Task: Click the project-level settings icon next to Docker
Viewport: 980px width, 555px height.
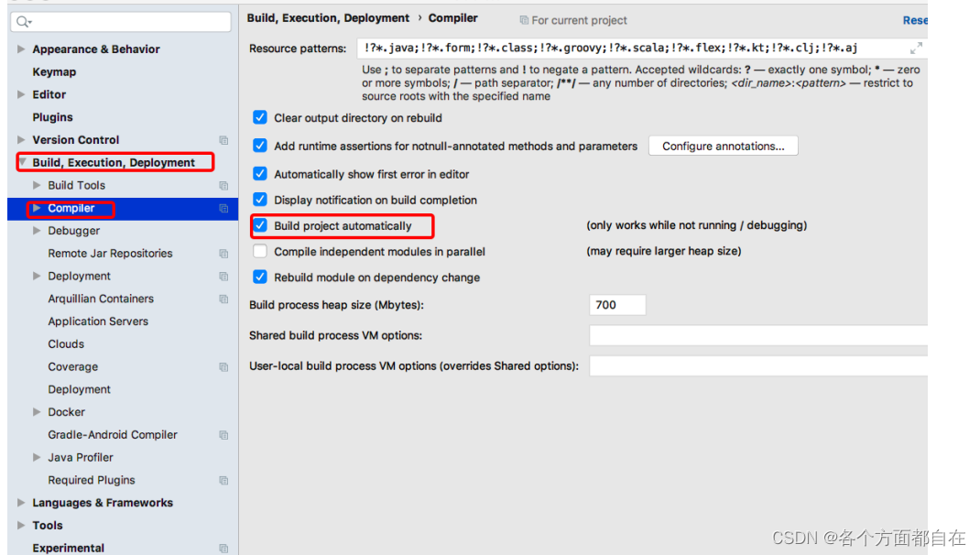Action: 223,412
